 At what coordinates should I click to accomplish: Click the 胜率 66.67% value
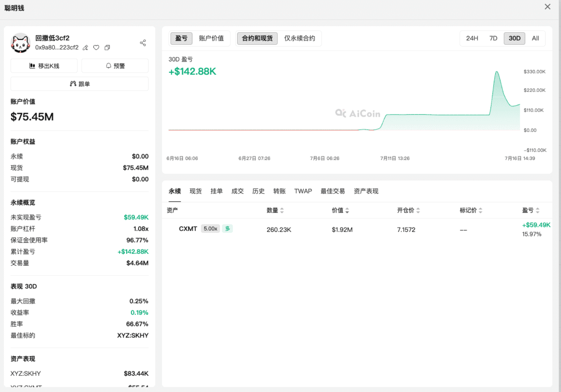click(x=137, y=324)
